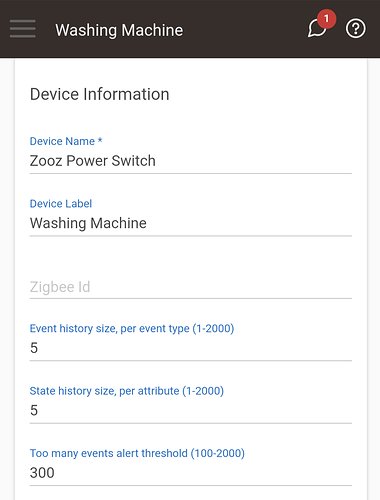
Task: Click the State history size label
Action: pyautogui.click(x=127, y=391)
